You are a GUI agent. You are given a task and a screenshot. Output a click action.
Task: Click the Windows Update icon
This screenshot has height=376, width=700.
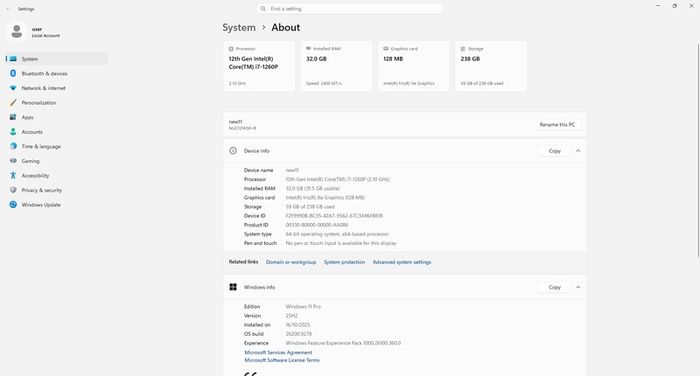(13, 205)
